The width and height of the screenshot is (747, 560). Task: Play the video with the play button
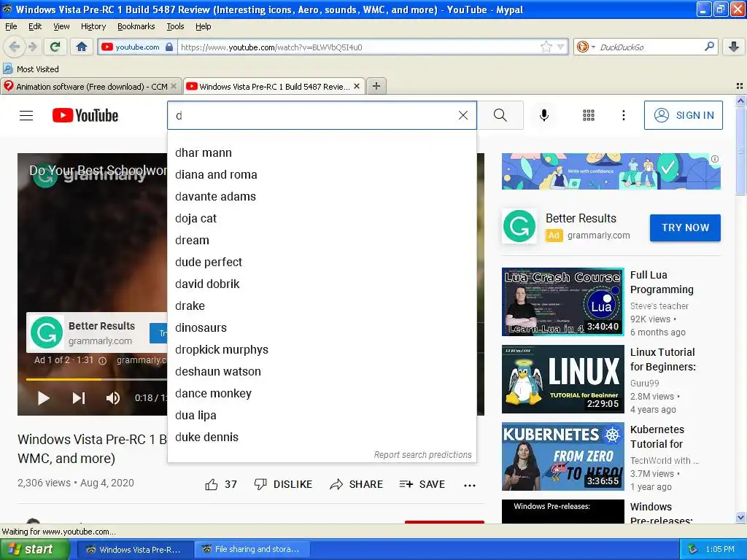[43, 398]
